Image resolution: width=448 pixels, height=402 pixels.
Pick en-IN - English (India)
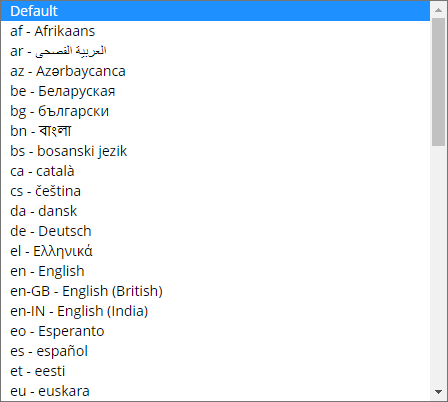[215, 311]
